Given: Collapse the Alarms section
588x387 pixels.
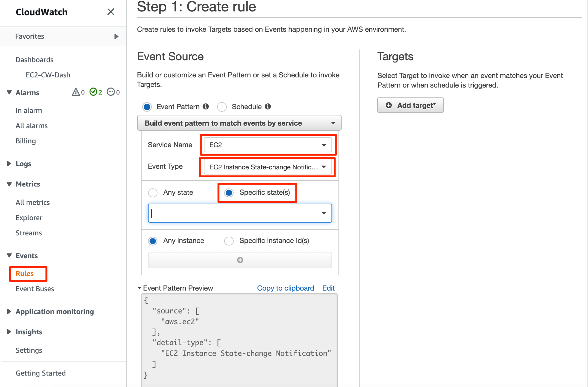Looking at the screenshot, I should coord(9,93).
